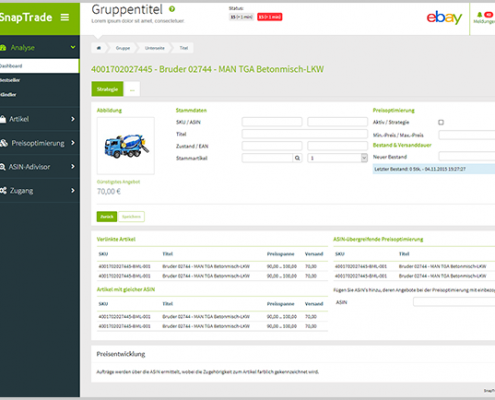Click the 70,00 € price value

click(109, 191)
